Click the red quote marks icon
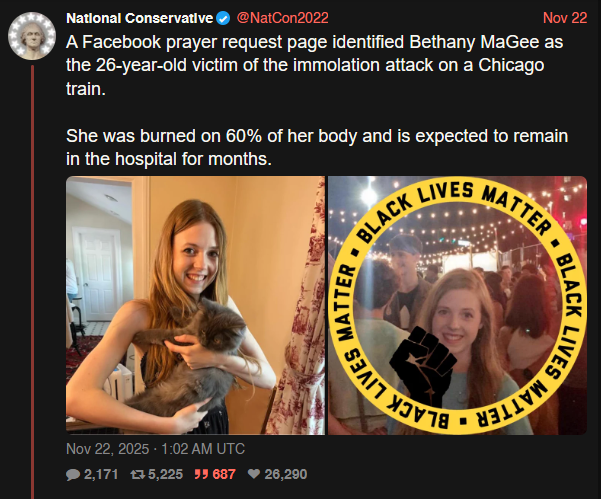 pos(203,474)
